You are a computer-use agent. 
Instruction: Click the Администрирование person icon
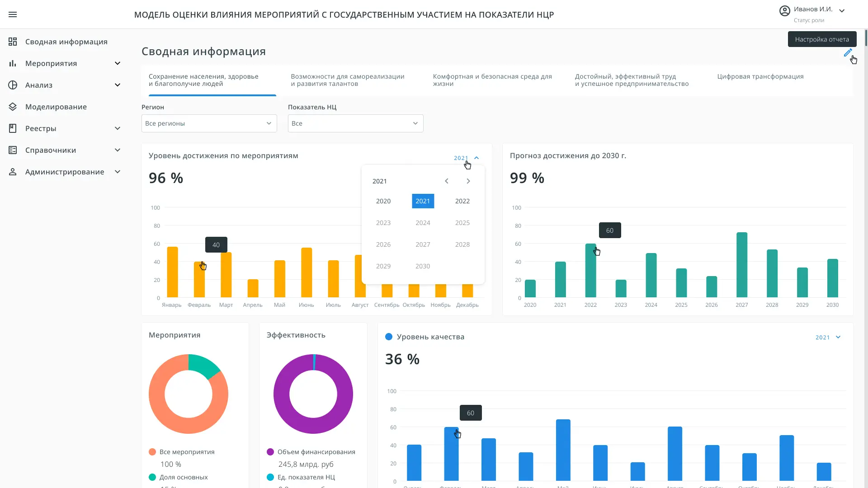coord(13,172)
